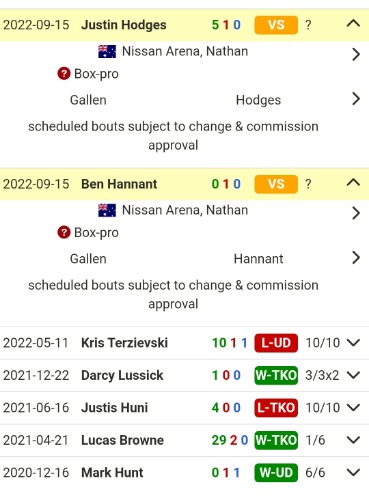
Task: Open Justin Hodges boxer profile link
Action: pos(124,25)
